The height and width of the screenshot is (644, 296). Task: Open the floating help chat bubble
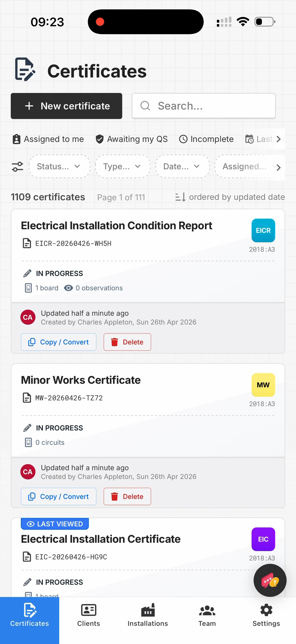coord(270,580)
